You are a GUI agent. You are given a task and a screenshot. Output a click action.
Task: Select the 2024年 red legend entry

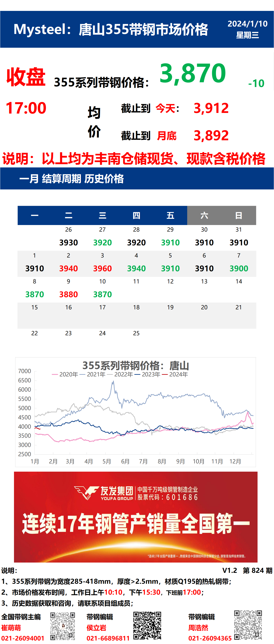click(x=175, y=374)
